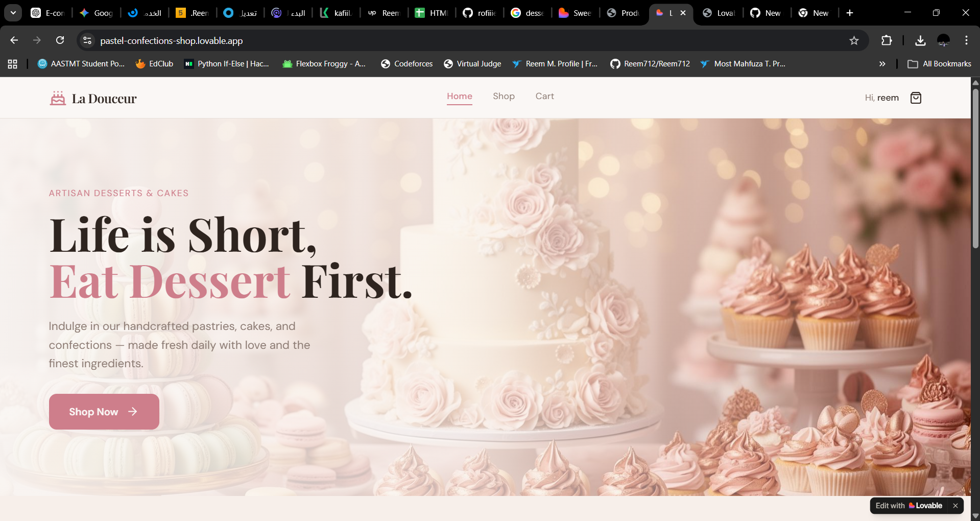Click the 'Eat Dessert' pink heading text

coord(170,281)
